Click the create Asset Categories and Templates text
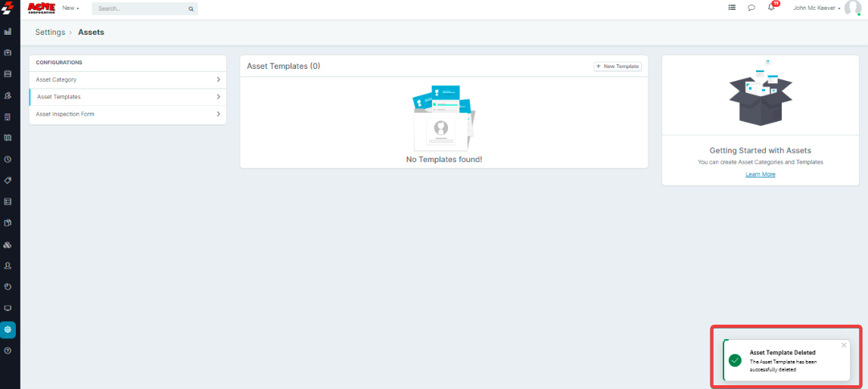 760,163
